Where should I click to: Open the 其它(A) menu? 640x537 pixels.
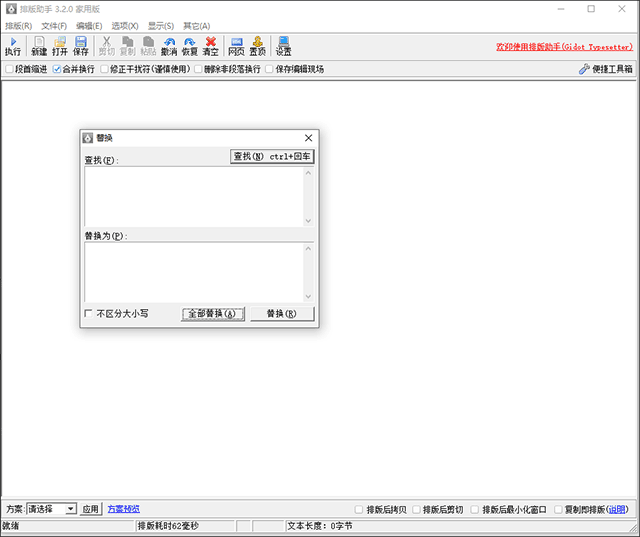click(196, 26)
